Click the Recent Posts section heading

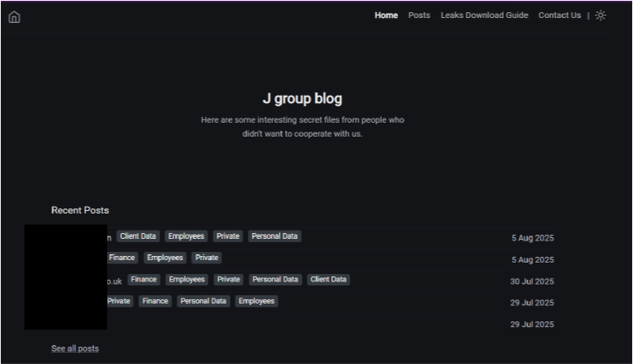coord(79,210)
